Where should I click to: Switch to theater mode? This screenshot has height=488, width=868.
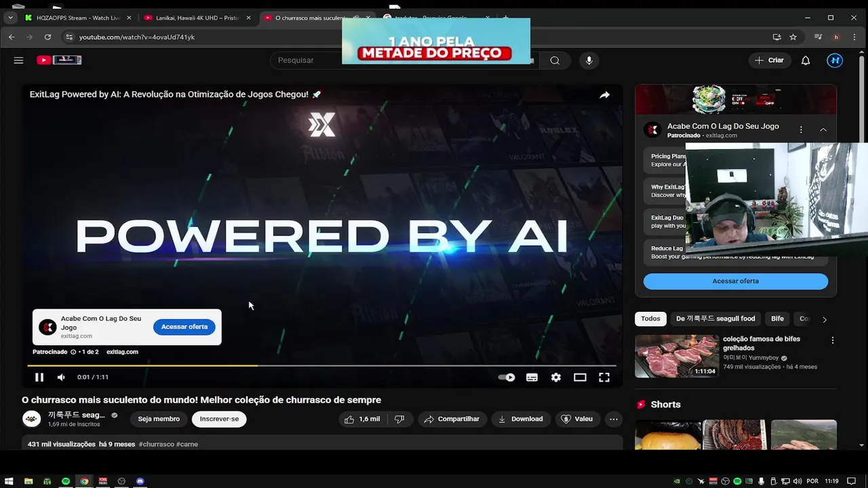pyautogui.click(x=580, y=378)
